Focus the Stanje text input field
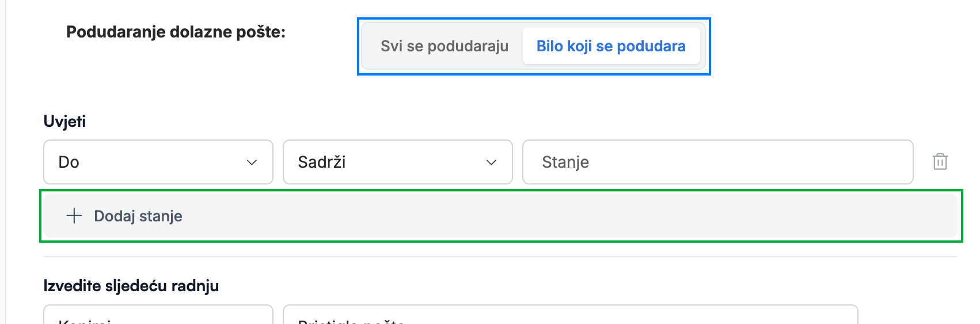980x324 pixels. (717, 162)
